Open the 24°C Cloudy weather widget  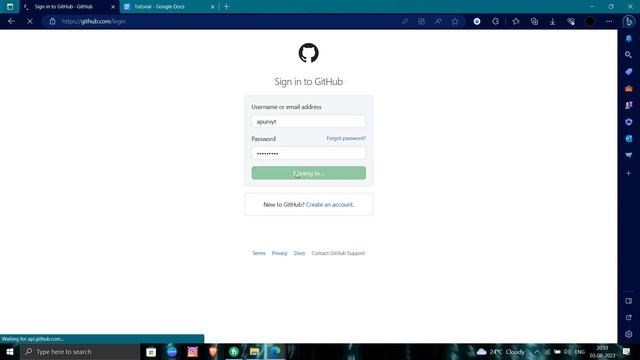point(501,351)
